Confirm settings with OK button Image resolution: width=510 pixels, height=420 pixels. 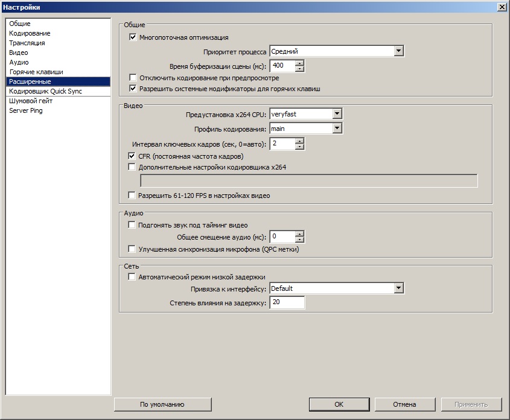[x=339, y=404]
